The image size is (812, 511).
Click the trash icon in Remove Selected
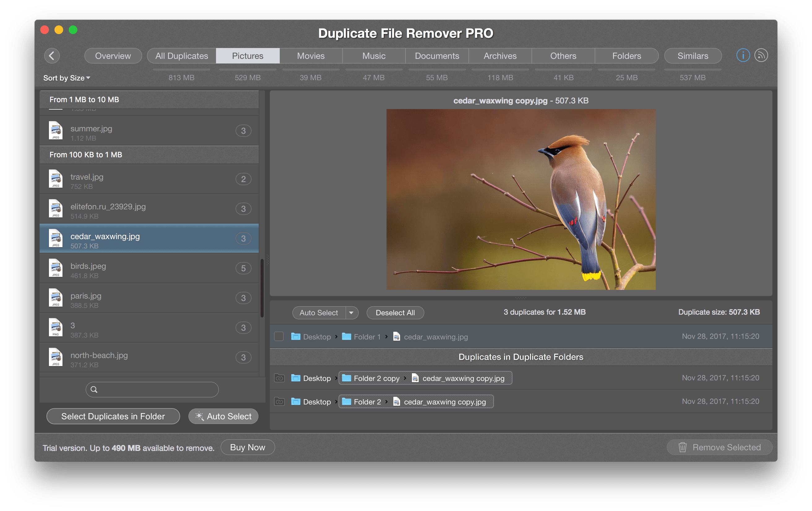click(682, 447)
